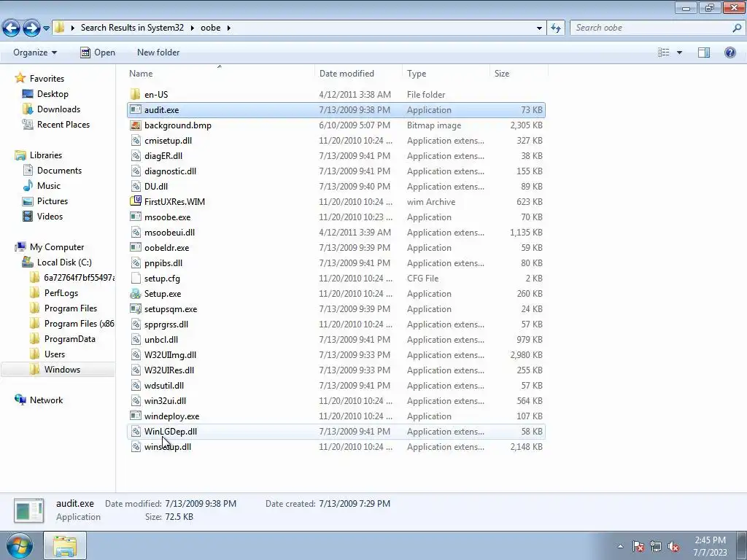Open My Computer in navigation pane
This screenshot has width=747, height=560.
[57, 247]
